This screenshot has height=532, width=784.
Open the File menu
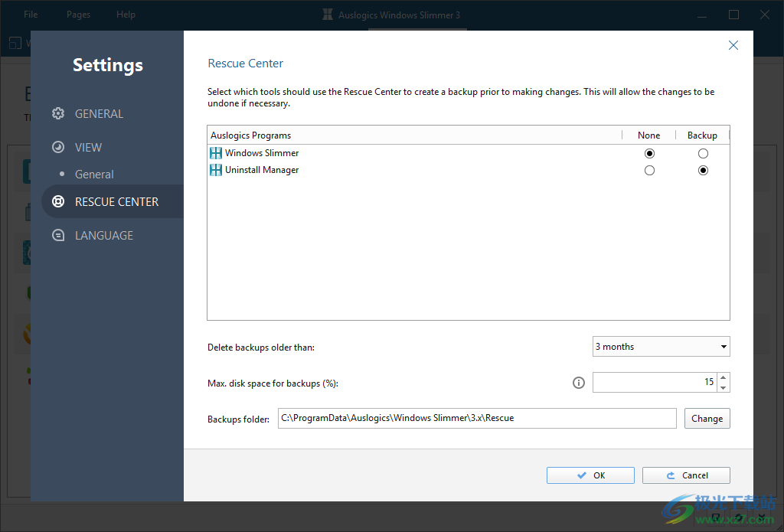[x=30, y=14]
